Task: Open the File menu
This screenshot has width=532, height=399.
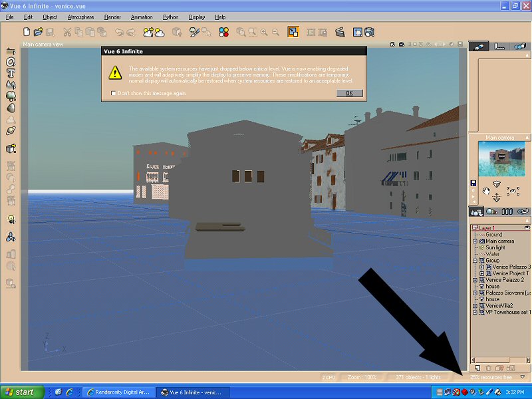Action: tap(10, 17)
